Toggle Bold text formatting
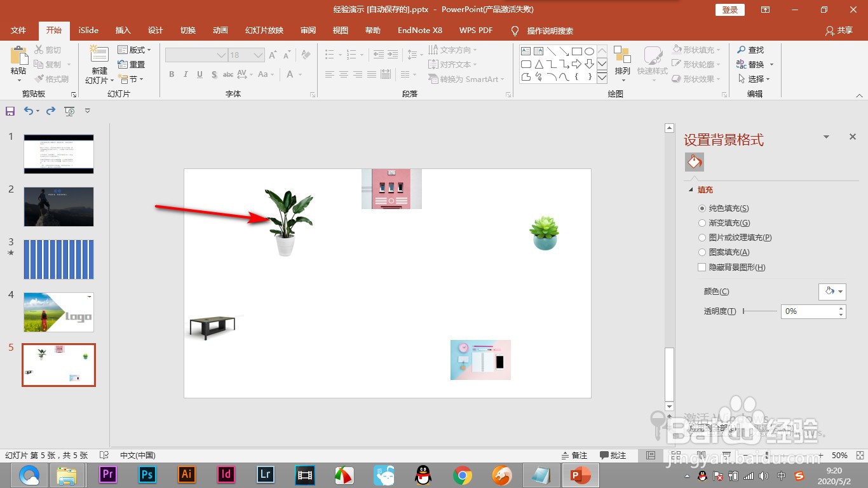 (x=172, y=74)
